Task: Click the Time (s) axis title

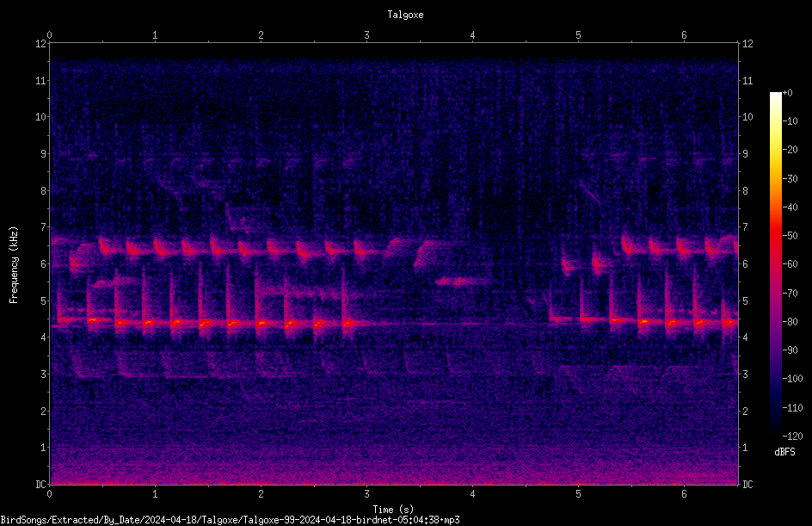Action: point(393,510)
